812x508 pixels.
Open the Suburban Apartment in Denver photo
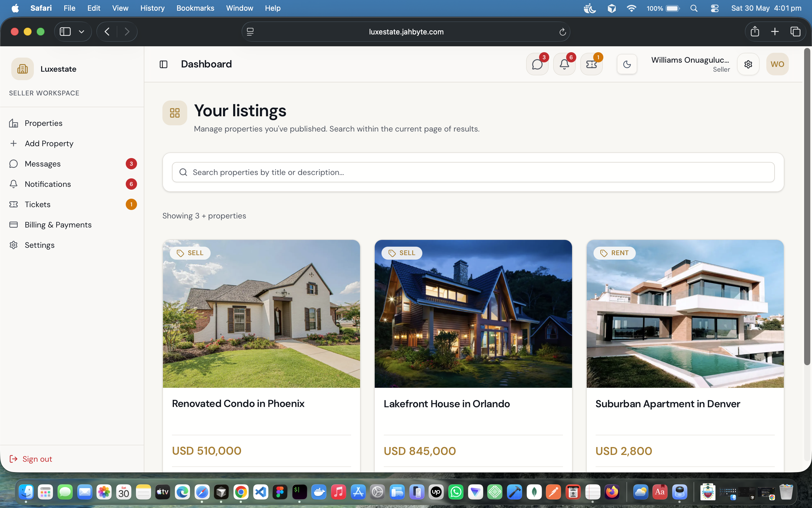pos(685,314)
